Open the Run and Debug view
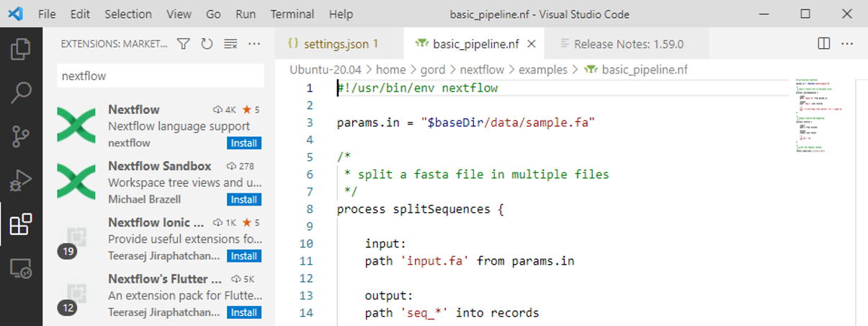868x326 pixels. coord(21,180)
